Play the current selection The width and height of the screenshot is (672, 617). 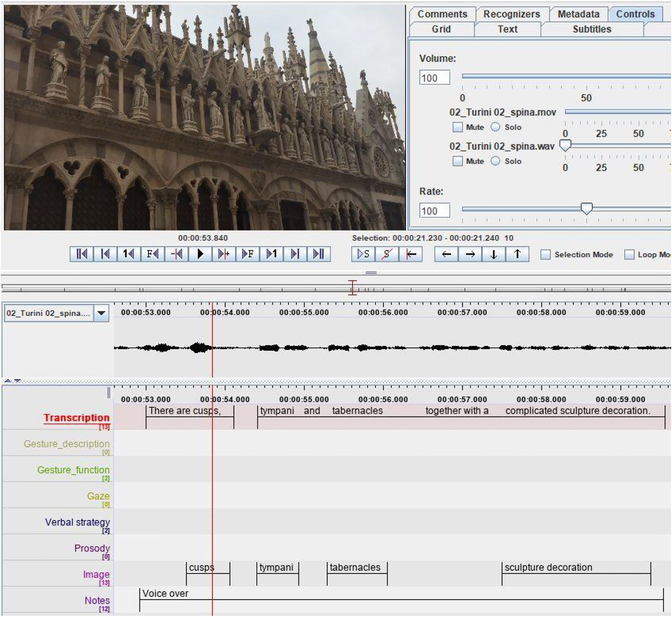(x=363, y=254)
